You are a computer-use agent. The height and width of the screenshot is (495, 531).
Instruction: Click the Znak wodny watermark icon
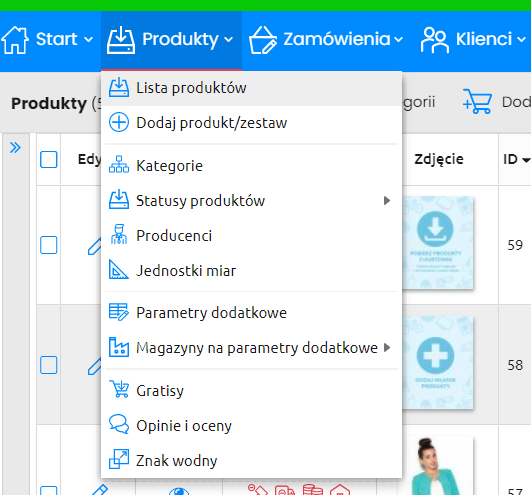click(119, 459)
